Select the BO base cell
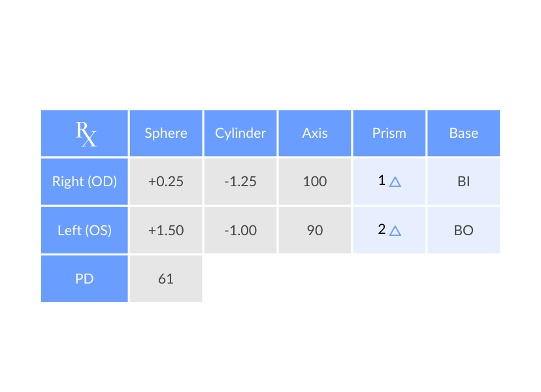The image size is (541, 392). [x=464, y=230]
